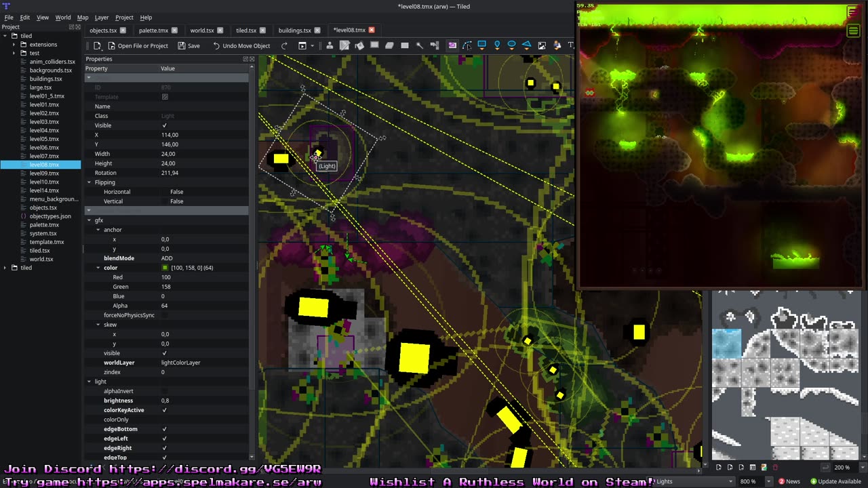The height and width of the screenshot is (488, 868).
Task: Select the Stamp Brush tool
Action: 330,45
